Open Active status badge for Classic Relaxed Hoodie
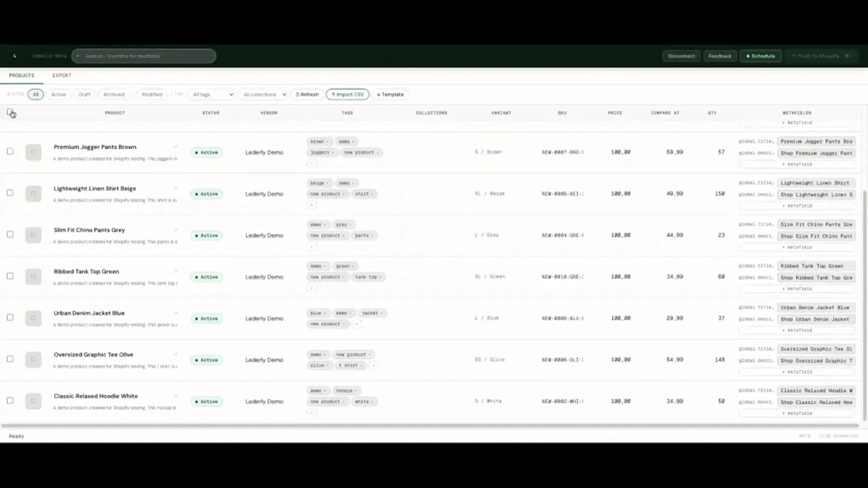The height and width of the screenshot is (488, 868). (207, 402)
